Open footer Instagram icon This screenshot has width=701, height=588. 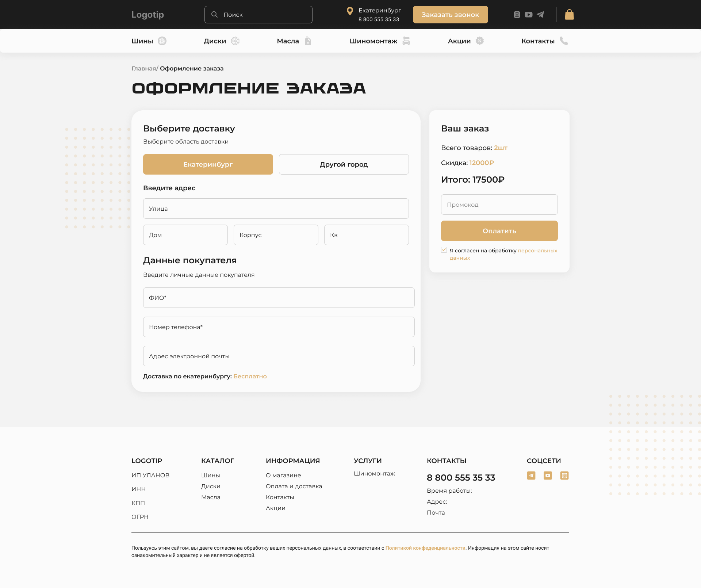point(564,476)
